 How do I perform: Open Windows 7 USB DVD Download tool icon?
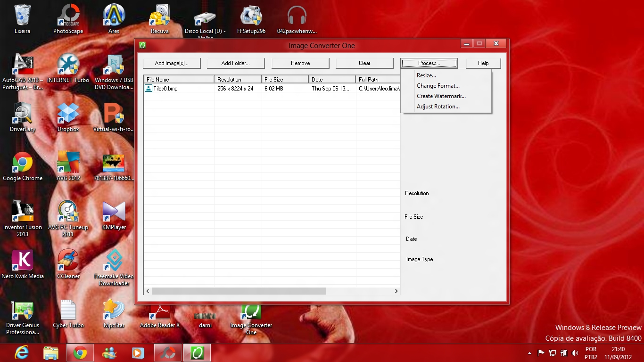pos(114,72)
